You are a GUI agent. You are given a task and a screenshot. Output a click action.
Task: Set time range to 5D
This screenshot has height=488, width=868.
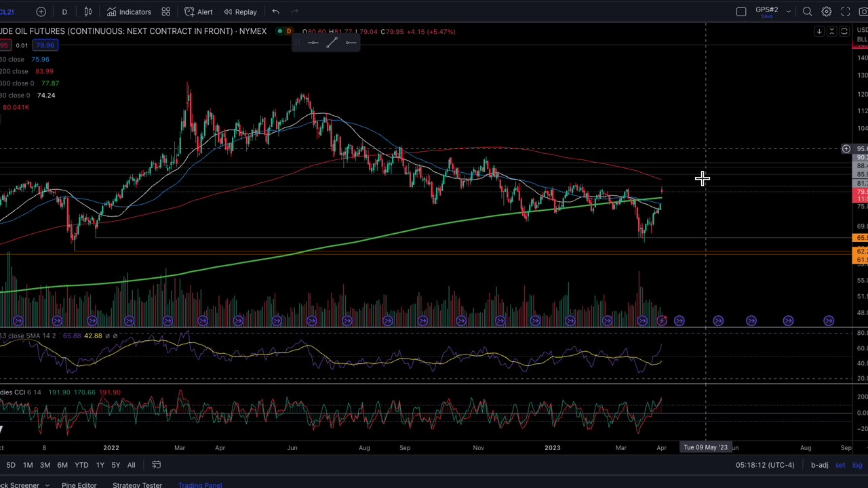point(11,465)
